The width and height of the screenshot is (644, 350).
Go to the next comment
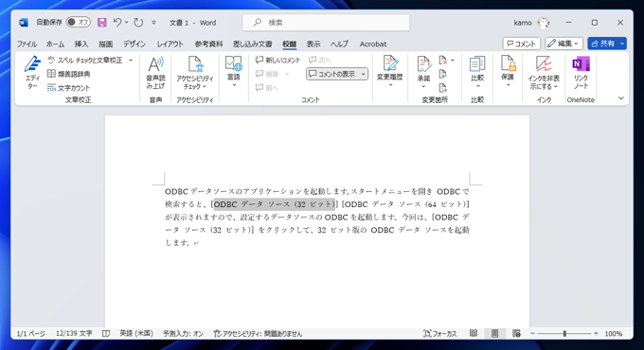(x=320, y=61)
